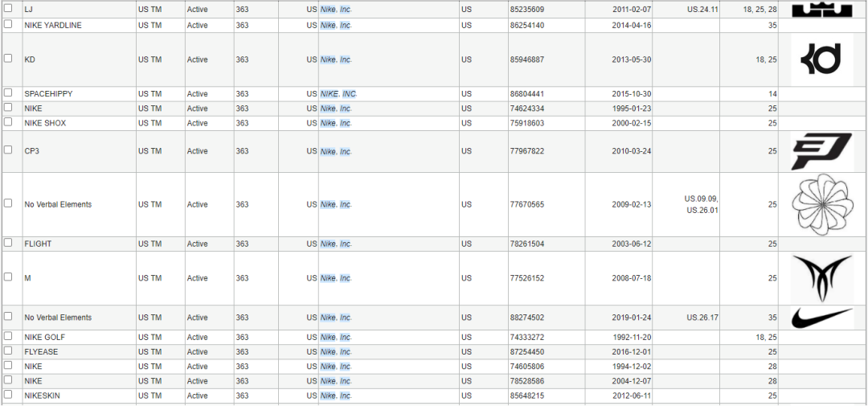Click Nike, Inc. link in NIKE GOLF row
This screenshot has width=868, height=406.
click(x=335, y=338)
